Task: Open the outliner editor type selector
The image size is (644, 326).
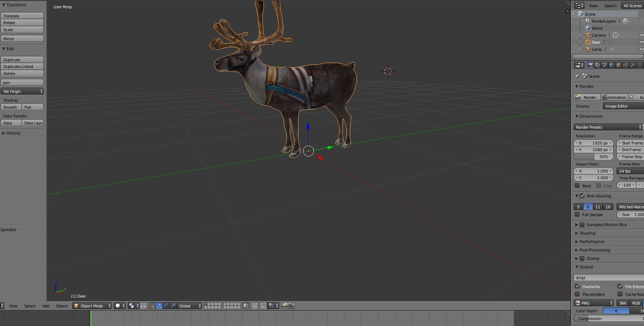Action: 579,5
